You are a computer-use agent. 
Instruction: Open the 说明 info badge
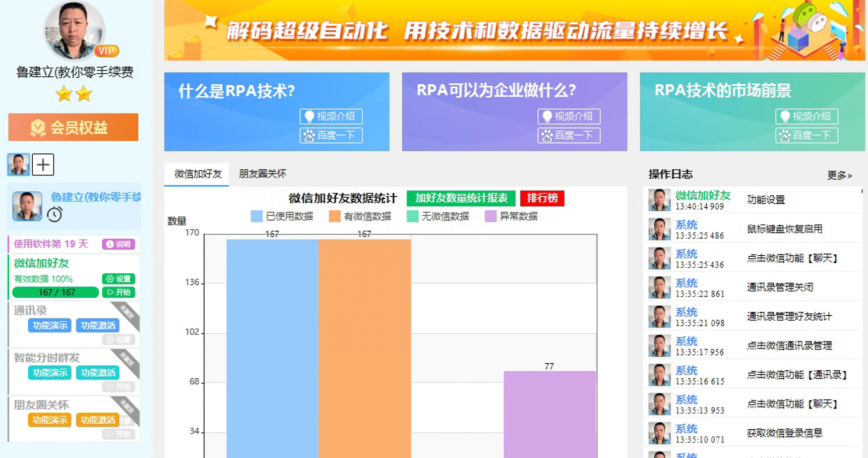tap(118, 244)
